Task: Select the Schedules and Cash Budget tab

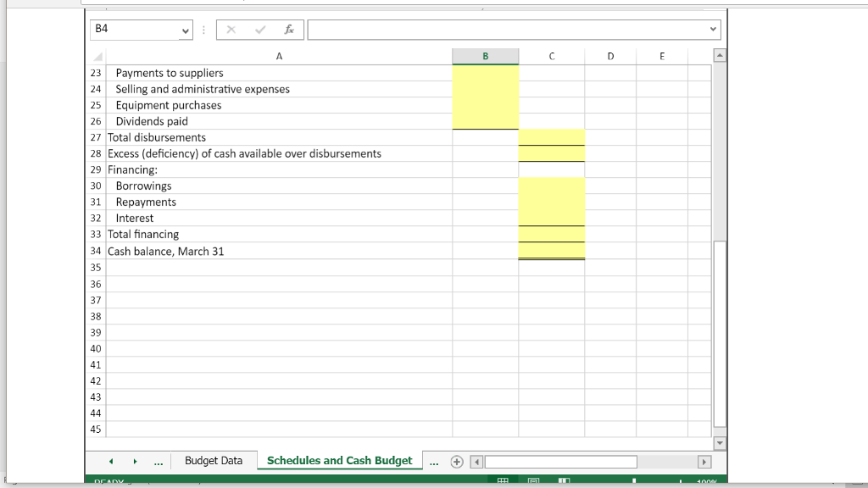Action: click(x=339, y=460)
